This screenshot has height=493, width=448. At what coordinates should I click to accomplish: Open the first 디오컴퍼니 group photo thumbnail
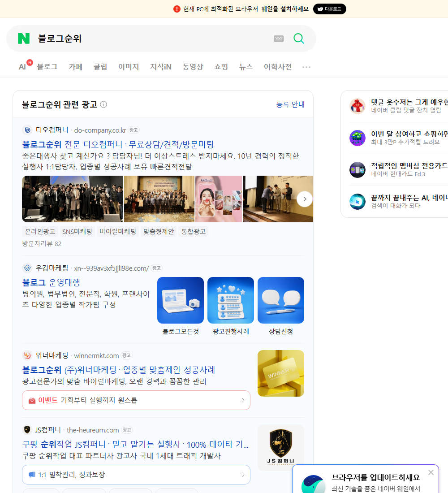pos(73,199)
